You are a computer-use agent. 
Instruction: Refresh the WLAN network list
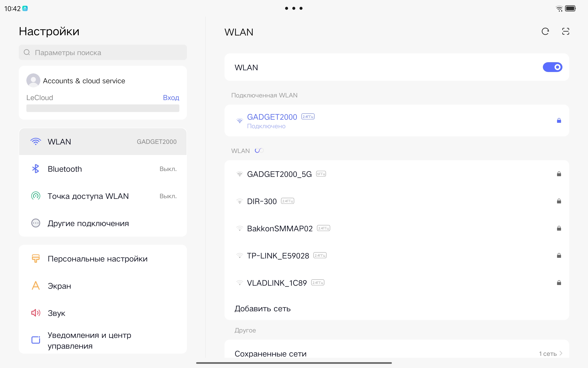coord(545,31)
